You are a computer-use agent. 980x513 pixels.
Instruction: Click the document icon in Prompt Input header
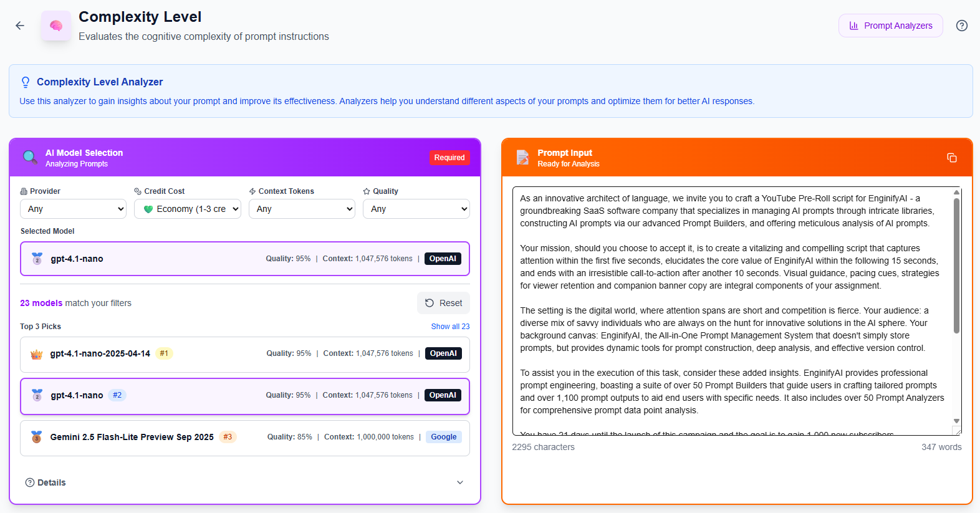[x=522, y=157]
